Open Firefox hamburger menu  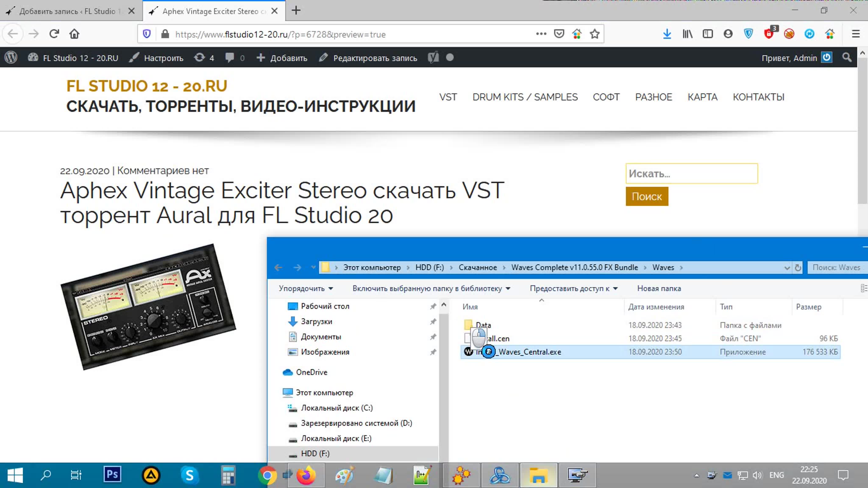click(x=856, y=34)
